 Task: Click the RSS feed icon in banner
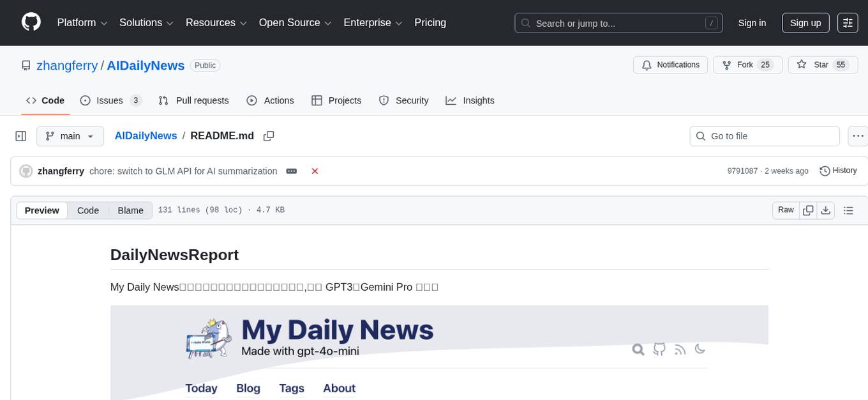coord(680,350)
